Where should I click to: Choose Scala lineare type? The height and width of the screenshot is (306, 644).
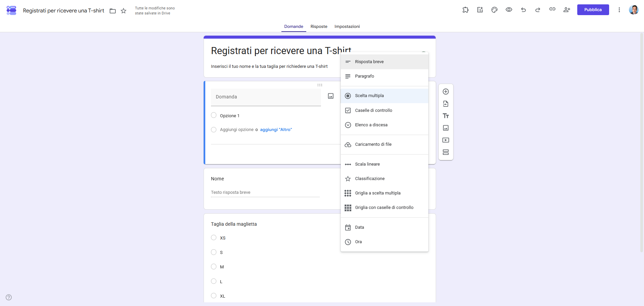[x=384, y=164]
